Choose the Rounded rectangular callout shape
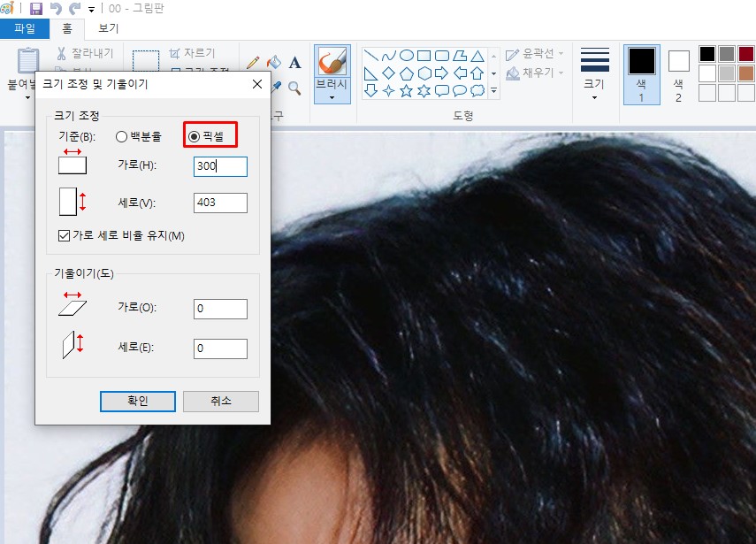Image resolution: width=756 pixels, height=544 pixels. tap(441, 90)
